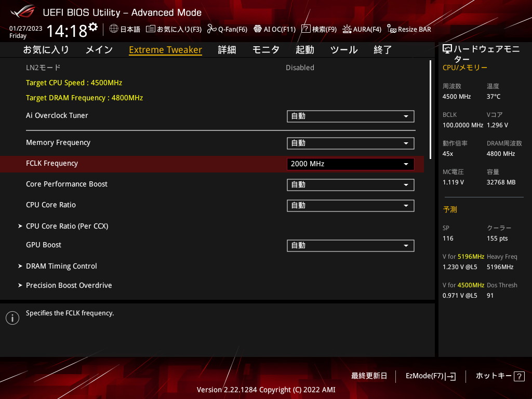Switch to メイン tab
Viewport: 532px width, 399px height.
[99, 50]
